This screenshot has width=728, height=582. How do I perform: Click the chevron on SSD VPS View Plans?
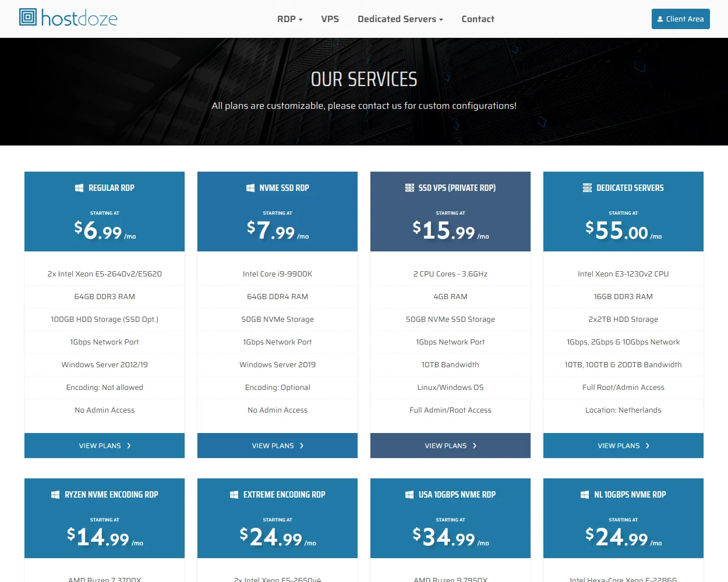474,445
